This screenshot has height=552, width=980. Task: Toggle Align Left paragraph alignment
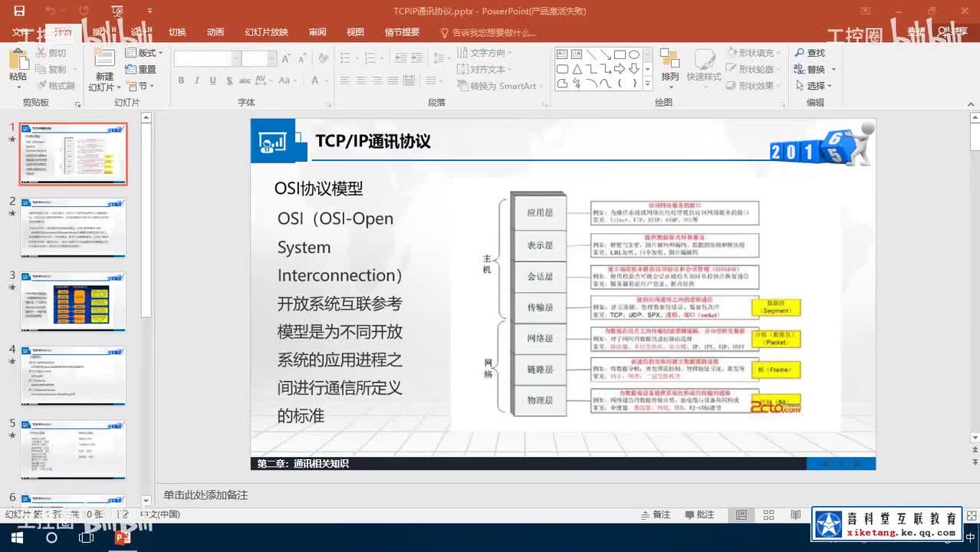click(x=345, y=80)
